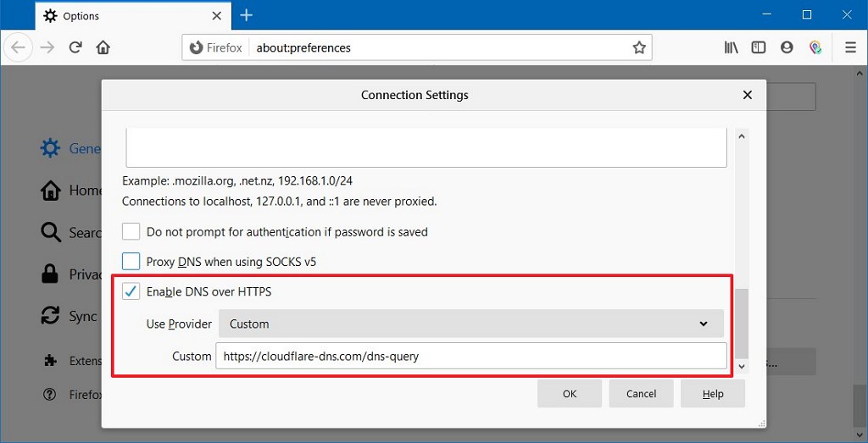This screenshot has width=868, height=443.
Task: Open a new tab with plus icon
Action: pos(247,15)
